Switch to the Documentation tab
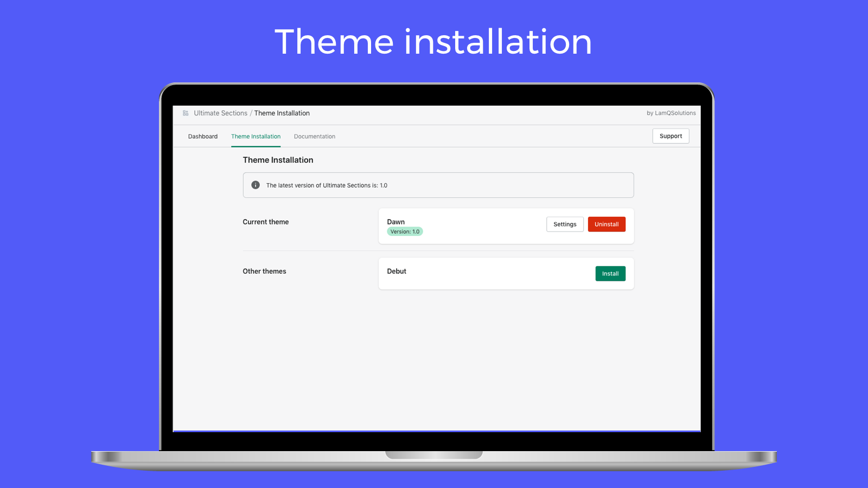 coord(315,136)
